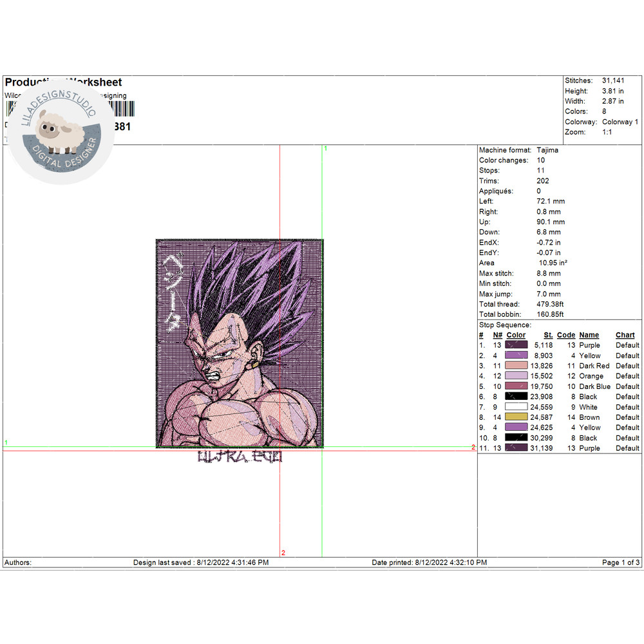Sort by the St. column header
The height and width of the screenshot is (644, 644).
[547, 335]
